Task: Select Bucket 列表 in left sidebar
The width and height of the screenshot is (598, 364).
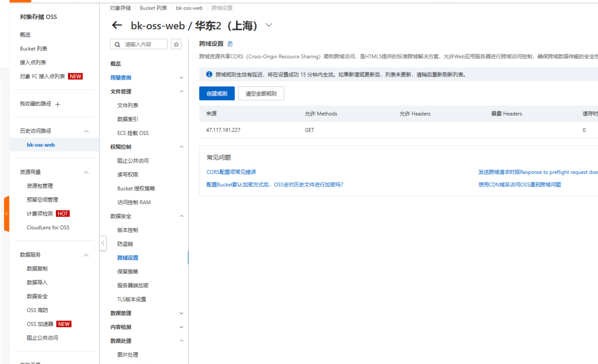Action: [33, 48]
